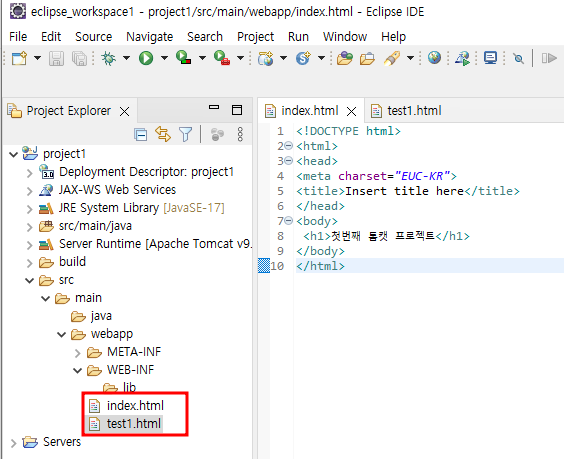Open the Navigate menu
Image resolution: width=564 pixels, height=459 pixels.
(x=150, y=37)
